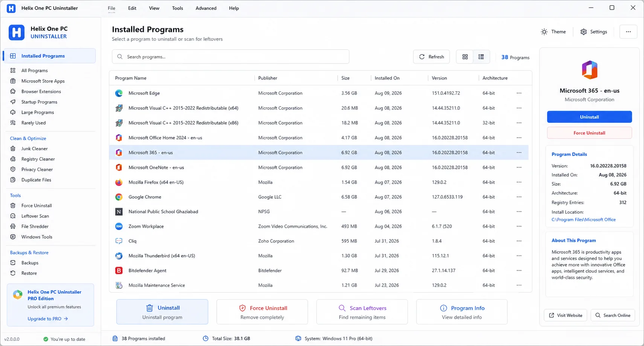Click the large Microsoft 365 icon in details panel
The image size is (644, 346).
pos(589,70)
